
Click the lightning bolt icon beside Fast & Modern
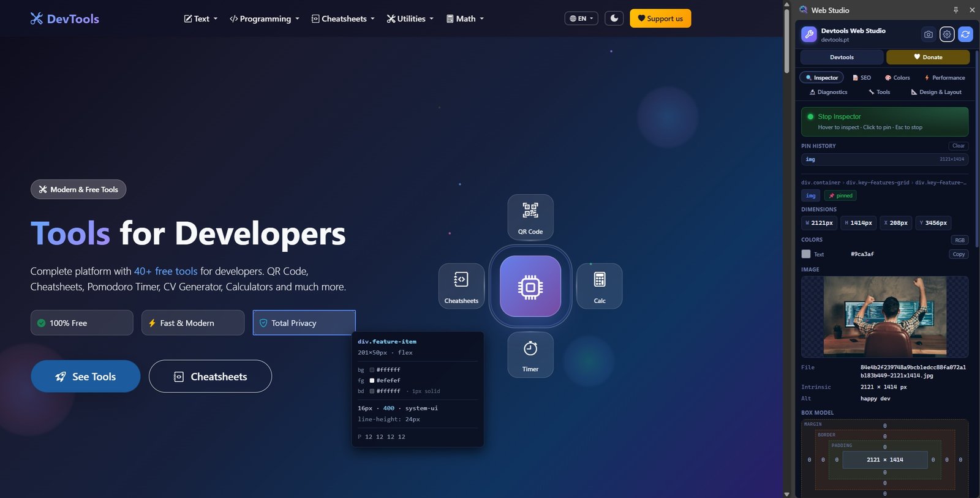point(152,323)
